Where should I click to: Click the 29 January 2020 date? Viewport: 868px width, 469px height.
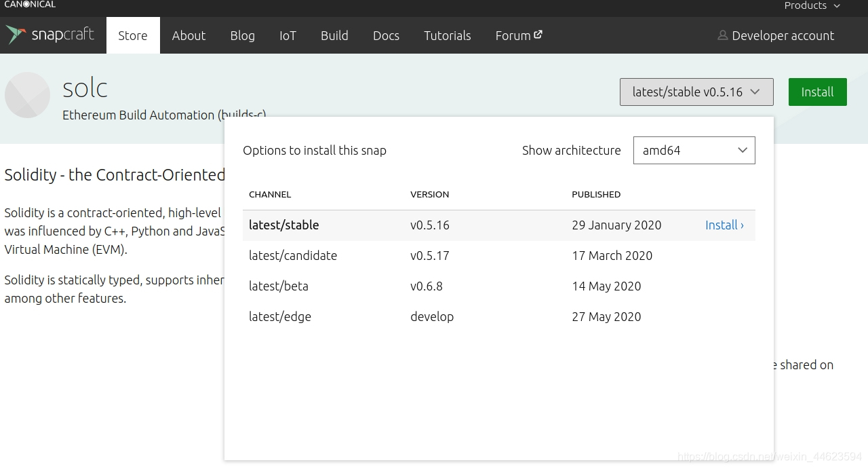616,225
